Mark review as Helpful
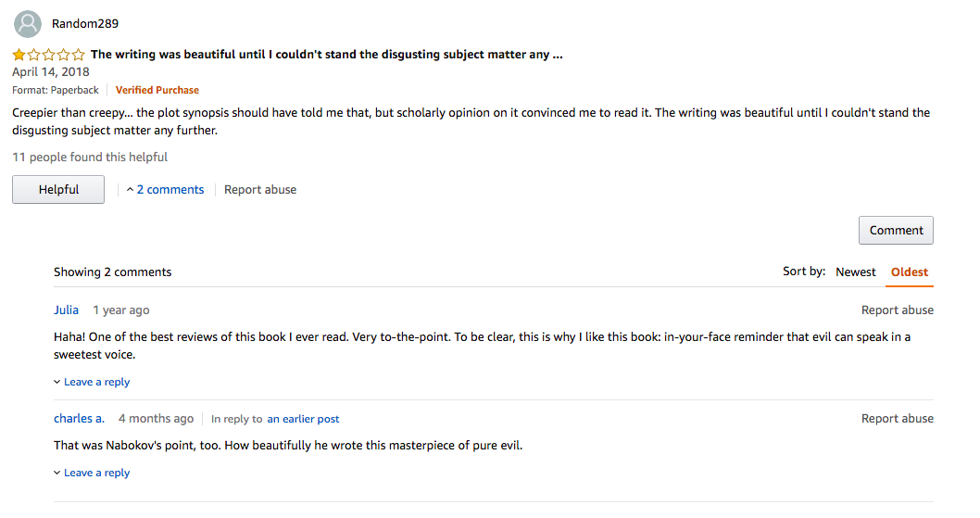980x518 pixels. point(58,190)
